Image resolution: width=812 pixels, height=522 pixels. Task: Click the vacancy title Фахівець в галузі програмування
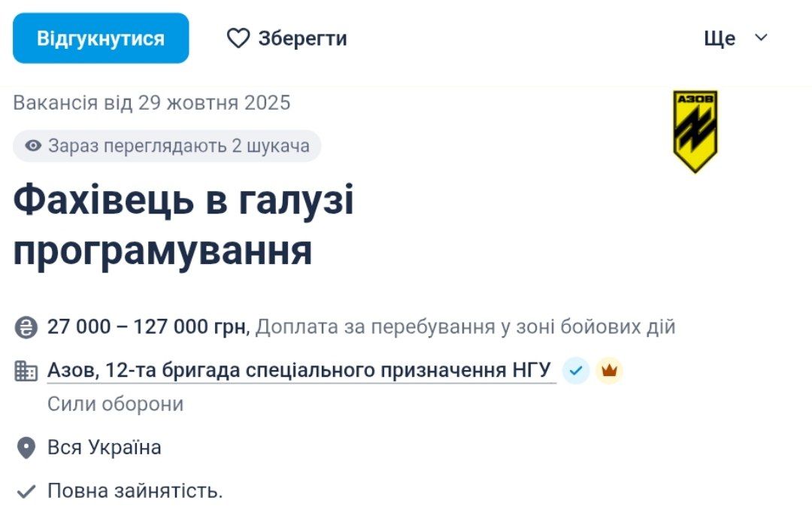(x=184, y=223)
